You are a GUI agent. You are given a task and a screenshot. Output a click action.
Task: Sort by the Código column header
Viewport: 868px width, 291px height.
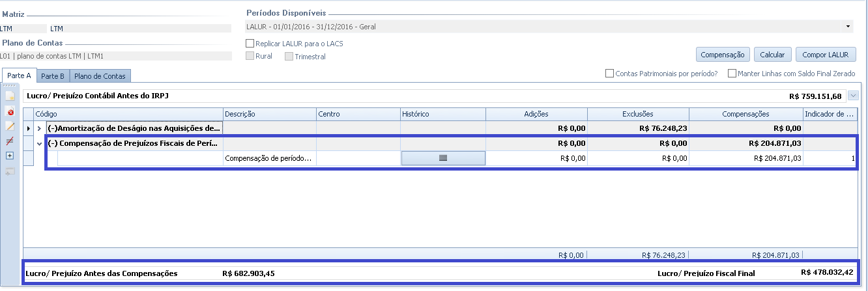tap(128, 114)
